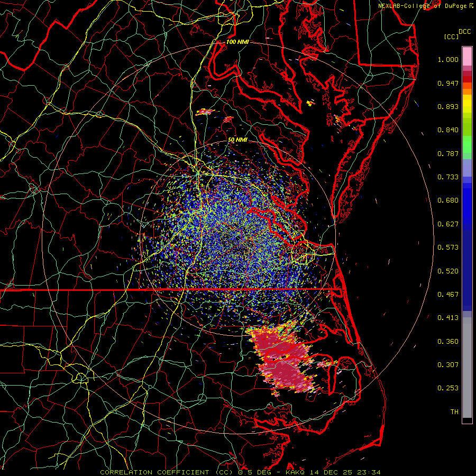Click the 0.360 scale value
Screen dimensions: 476x476
(x=448, y=342)
